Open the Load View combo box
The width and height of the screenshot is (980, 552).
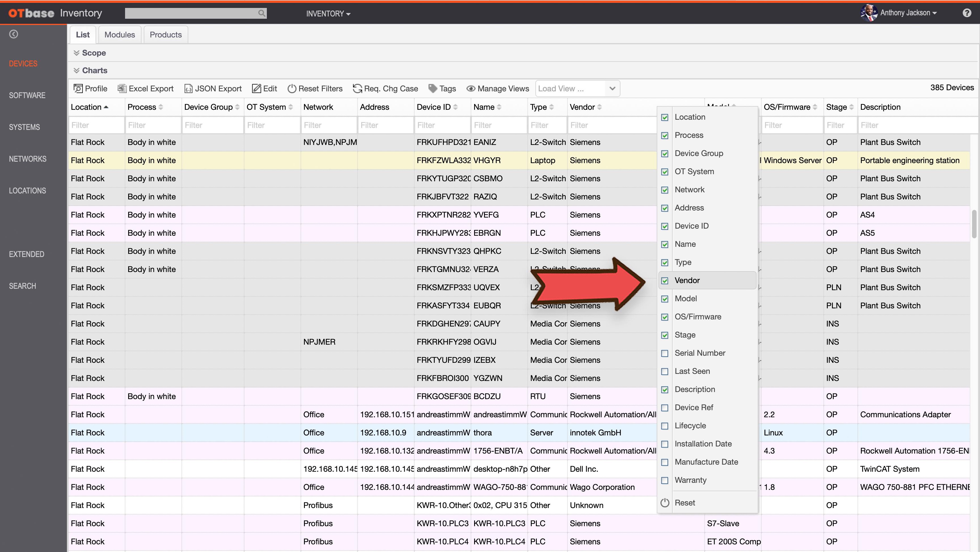tap(578, 89)
